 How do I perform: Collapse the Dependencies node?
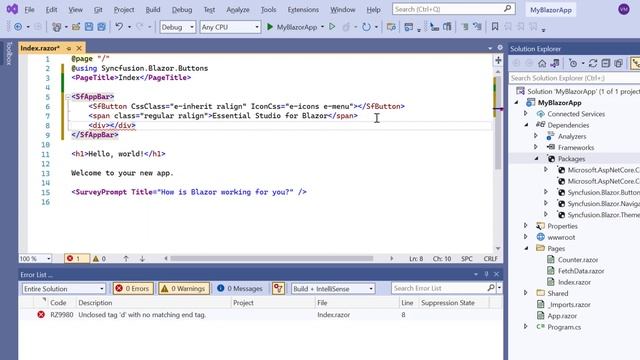click(x=526, y=125)
